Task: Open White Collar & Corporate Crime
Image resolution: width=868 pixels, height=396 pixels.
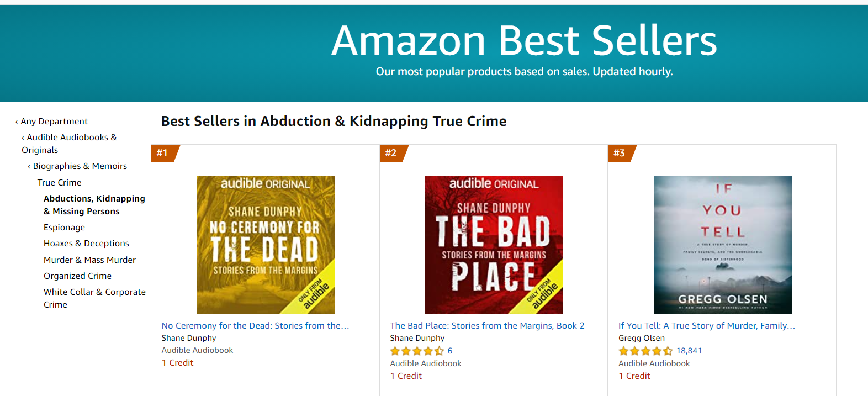Action: (94, 292)
